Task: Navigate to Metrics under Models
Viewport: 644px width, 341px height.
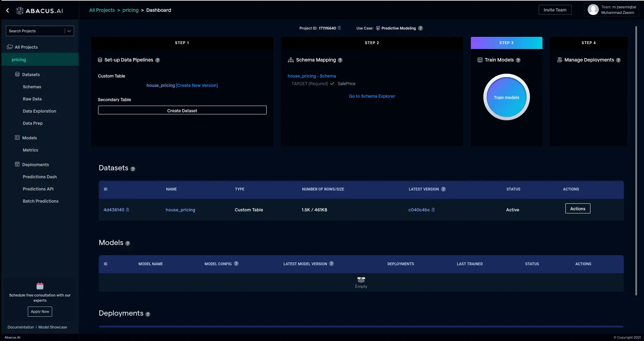Action: coord(30,150)
